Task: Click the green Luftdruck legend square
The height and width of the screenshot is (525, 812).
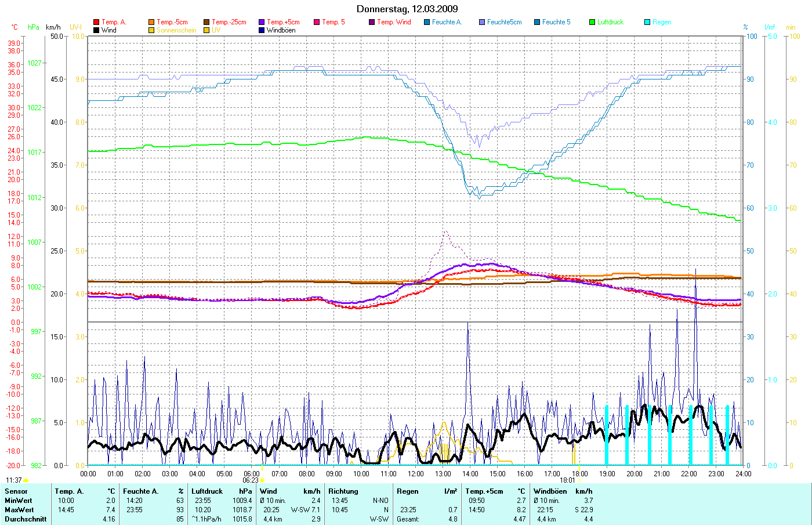Action: click(x=592, y=22)
